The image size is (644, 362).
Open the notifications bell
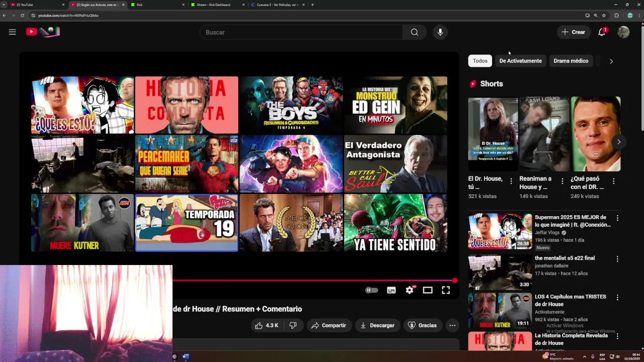pyautogui.click(x=602, y=32)
